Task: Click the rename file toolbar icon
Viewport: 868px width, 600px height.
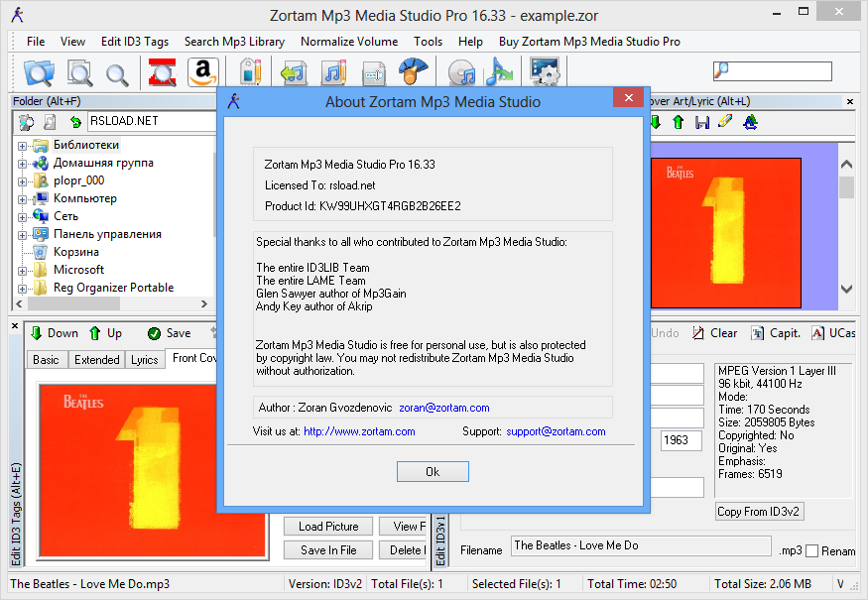Action: tap(374, 74)
